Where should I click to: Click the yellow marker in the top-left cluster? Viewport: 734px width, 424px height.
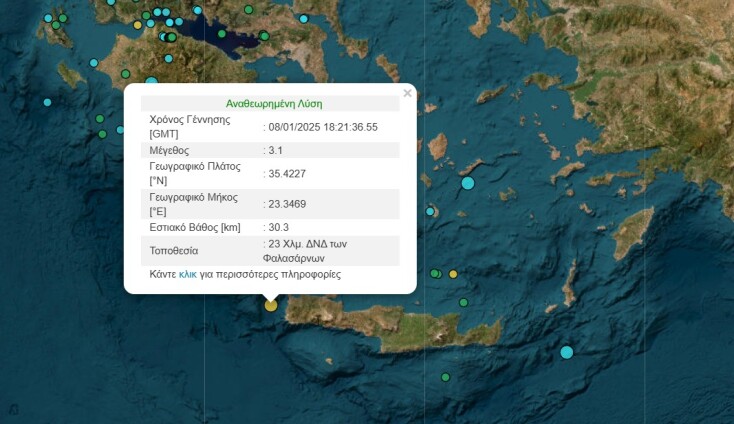(x=138, y=25)
